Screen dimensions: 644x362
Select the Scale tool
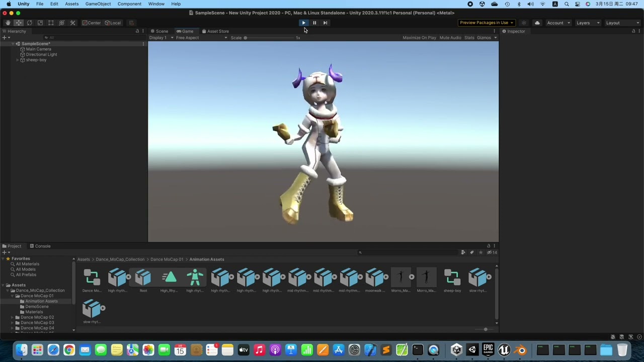(x=40, y=23)
